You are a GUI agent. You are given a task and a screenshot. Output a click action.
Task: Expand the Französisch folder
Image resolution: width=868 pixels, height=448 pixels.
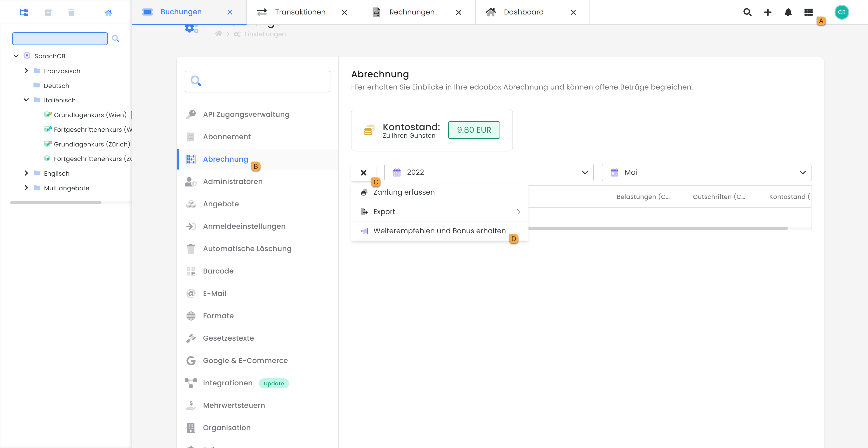tap(26, 71)
